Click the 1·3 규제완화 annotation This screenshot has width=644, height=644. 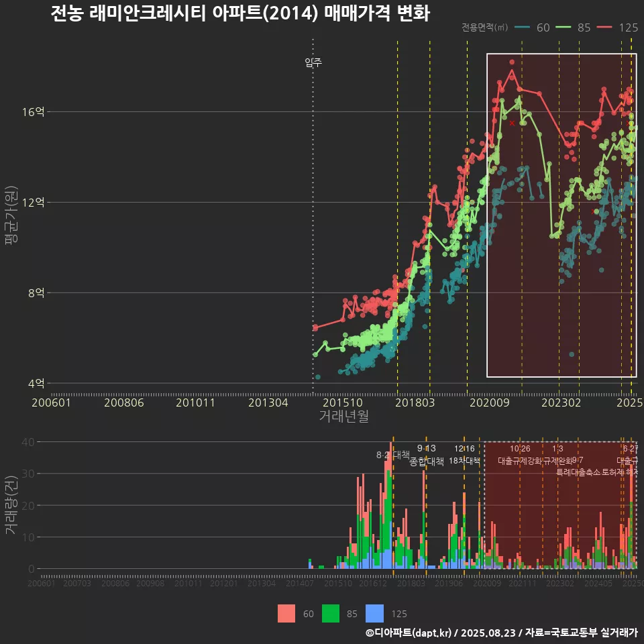pos(557,455)
